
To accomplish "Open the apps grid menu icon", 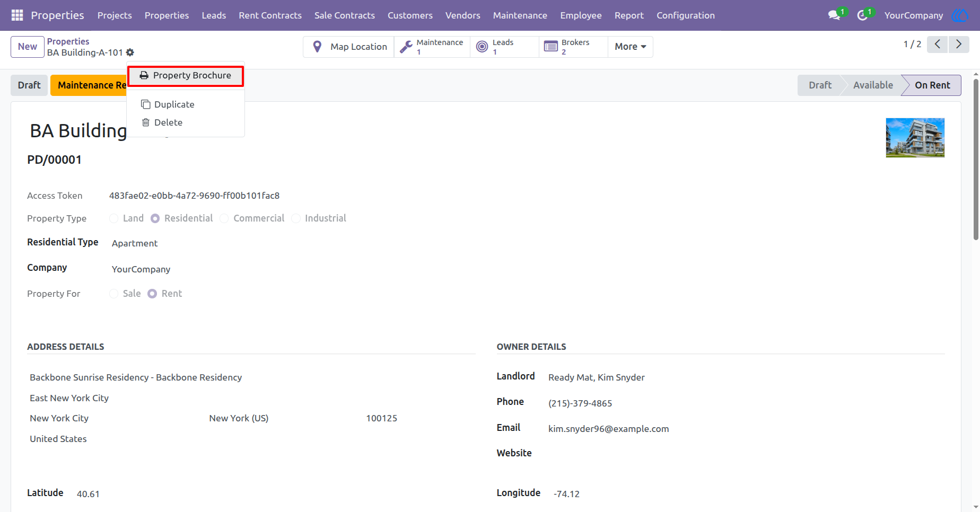I will (x=17, y=15).
